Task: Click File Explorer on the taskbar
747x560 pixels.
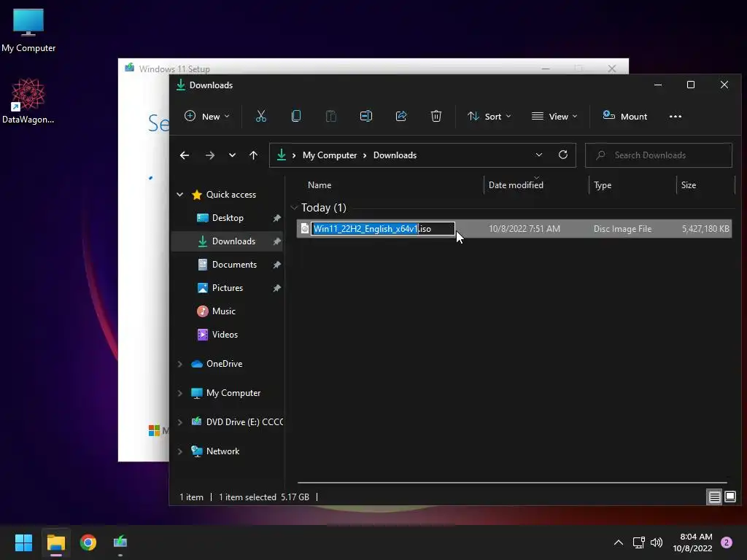Action: coord(55,542)
